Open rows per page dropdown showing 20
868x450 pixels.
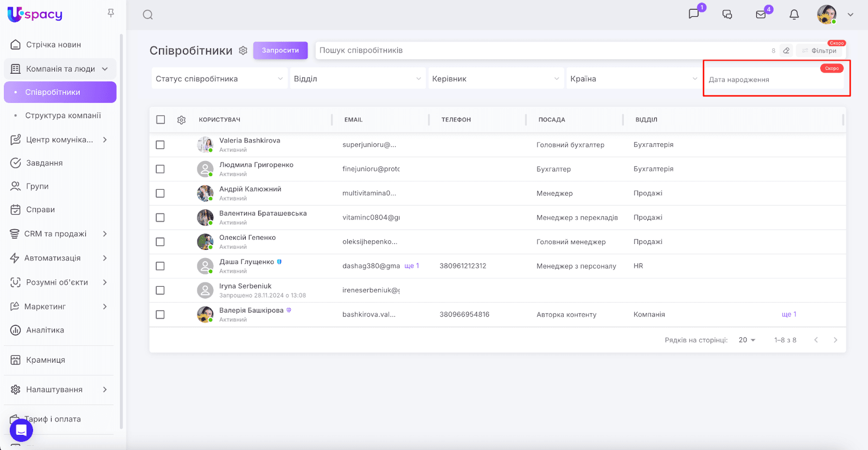pyautogui.click(x=747, y=340)
